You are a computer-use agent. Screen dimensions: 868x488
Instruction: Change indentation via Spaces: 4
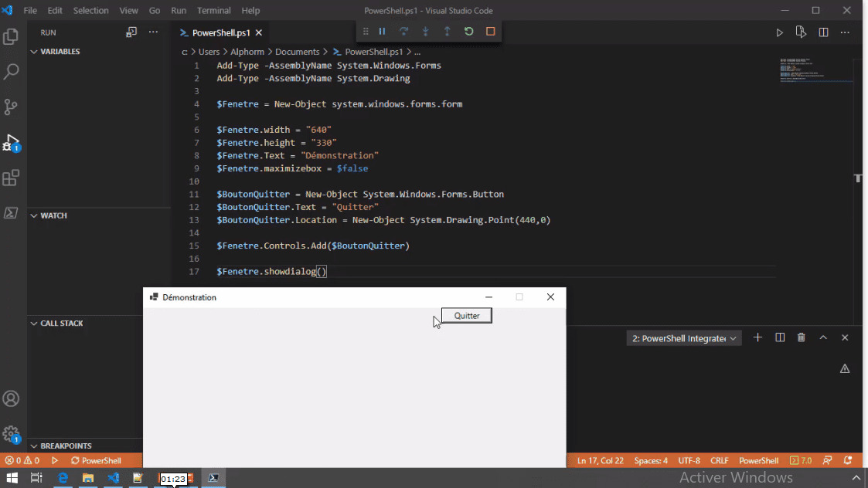coord(651,460)
